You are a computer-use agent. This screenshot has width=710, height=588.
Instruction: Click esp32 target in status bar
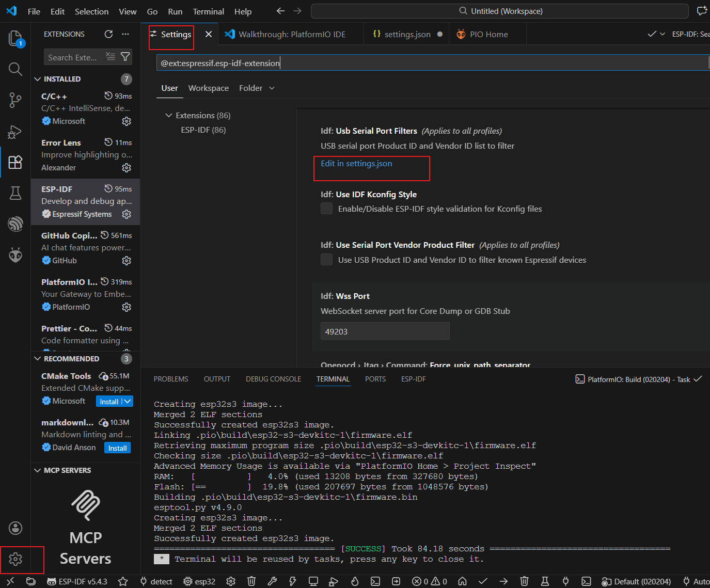[199, 581]
